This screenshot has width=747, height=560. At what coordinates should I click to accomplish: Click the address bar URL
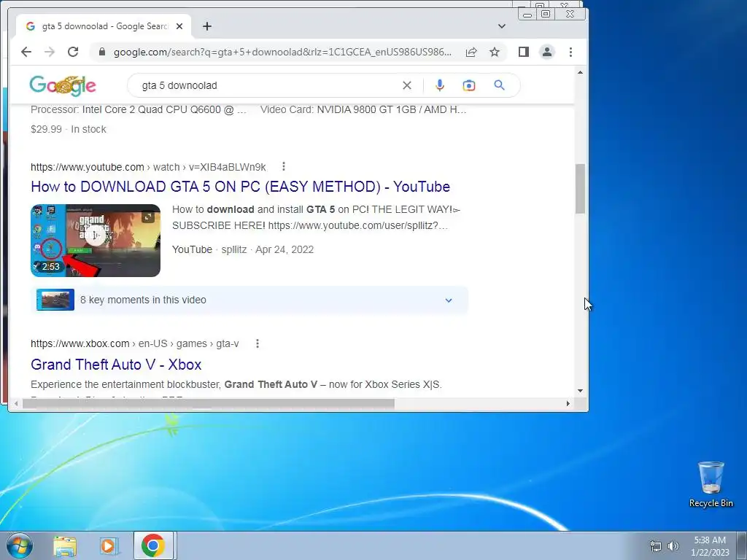pyautogui.click(x=282, y=52)
